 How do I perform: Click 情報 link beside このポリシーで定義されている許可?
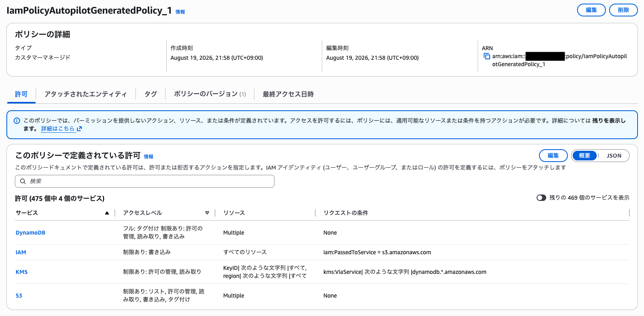click(x=149, y=157)
